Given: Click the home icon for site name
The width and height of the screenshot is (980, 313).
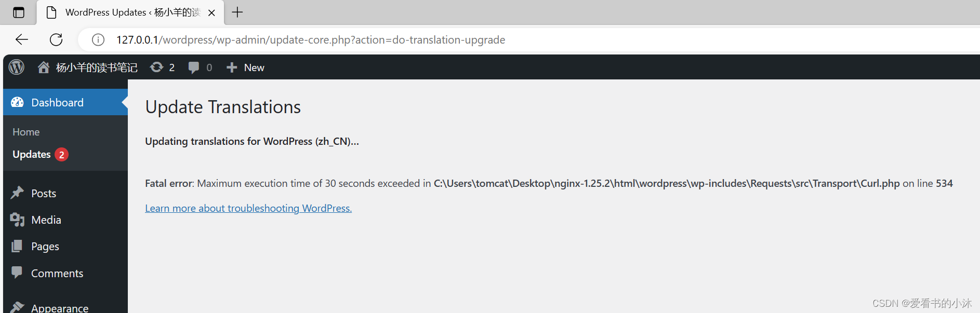Looking at the screenshot, I should click(x=44, y=67).
